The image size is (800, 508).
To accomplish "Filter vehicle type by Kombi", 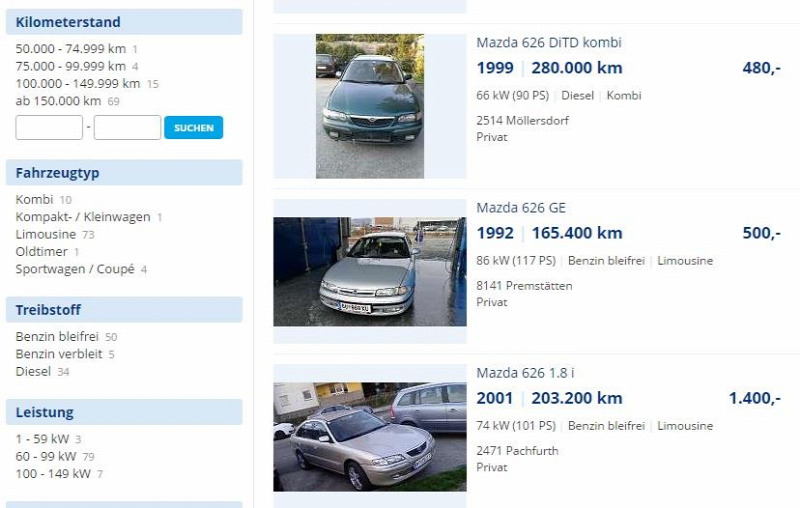I will (x=34, y=199).
